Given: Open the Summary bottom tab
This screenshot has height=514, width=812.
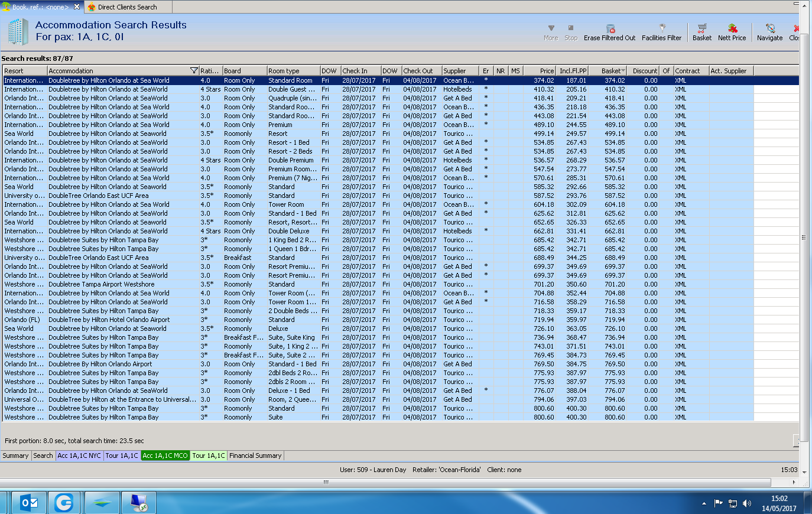Looking at the screenshot, I should click(15, 456).
